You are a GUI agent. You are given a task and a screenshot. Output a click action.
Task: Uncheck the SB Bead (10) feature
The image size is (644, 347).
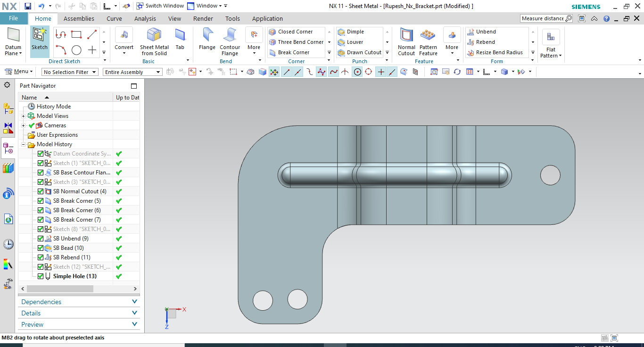pyautogui.click(x=40, y=248)
